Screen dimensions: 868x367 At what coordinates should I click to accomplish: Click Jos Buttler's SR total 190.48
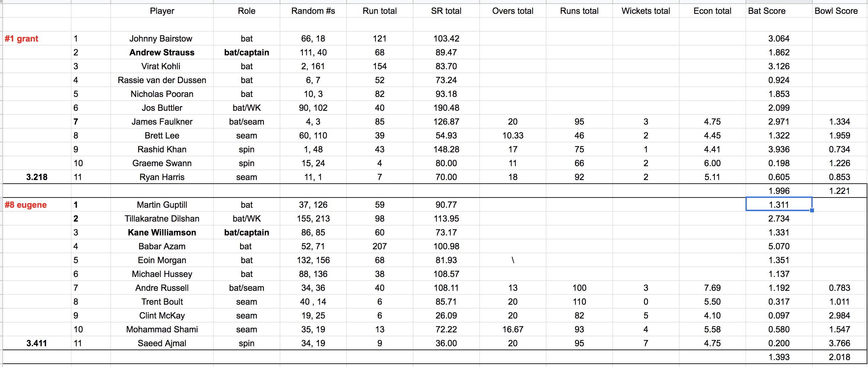coord(446,108)
